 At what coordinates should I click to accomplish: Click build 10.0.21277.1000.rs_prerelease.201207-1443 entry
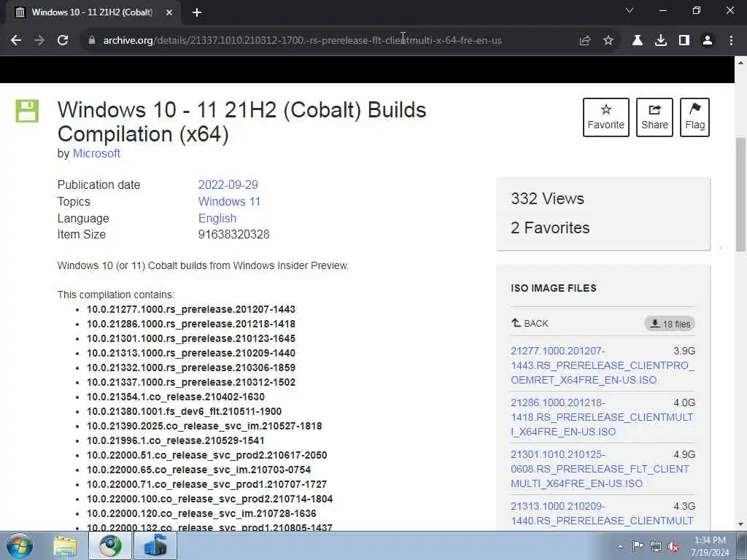point(191,309)
